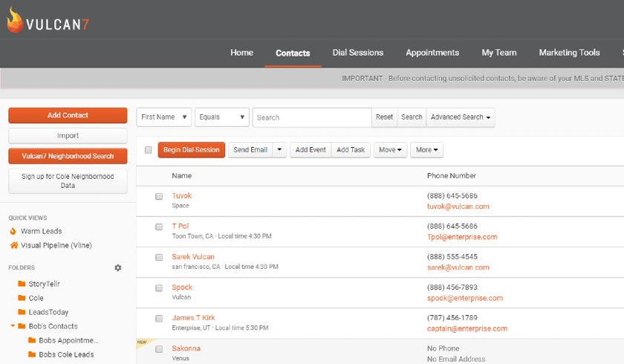Email sarek@vulcan.com
The image size is (624, 364).
click(458, 267)
